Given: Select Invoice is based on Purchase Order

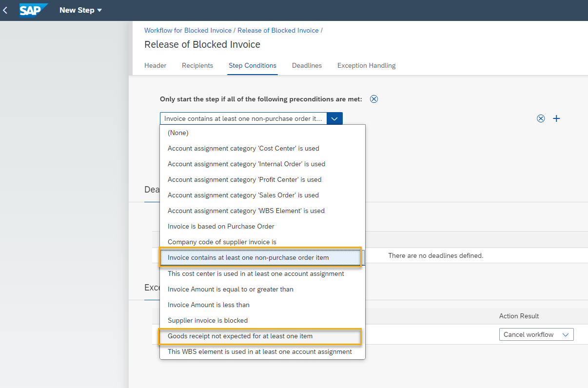Looking at the screenshot, I should [x=221, y=226].
